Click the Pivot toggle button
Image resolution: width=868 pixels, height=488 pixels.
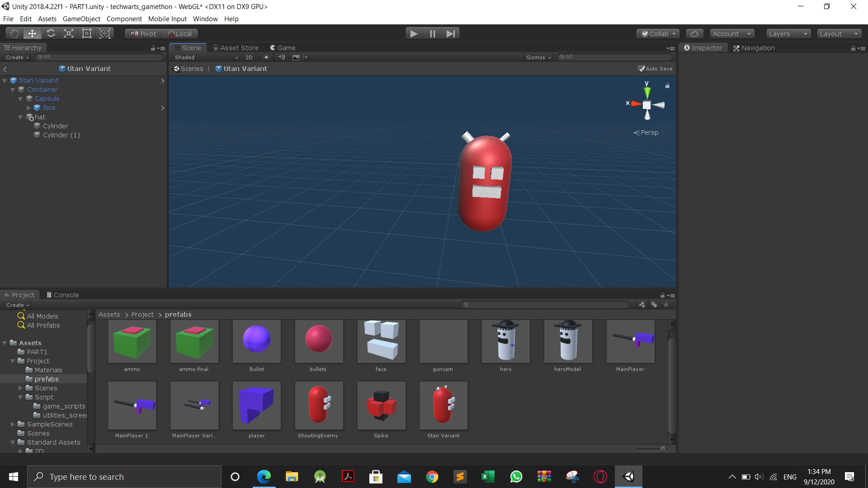pyautogui.click(x=143, y=33)
